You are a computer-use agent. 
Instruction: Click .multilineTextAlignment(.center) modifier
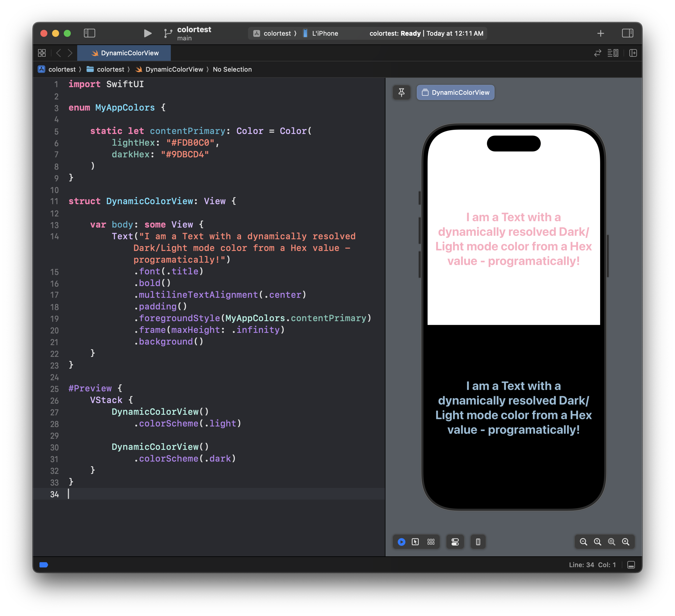tap(220, 295)
